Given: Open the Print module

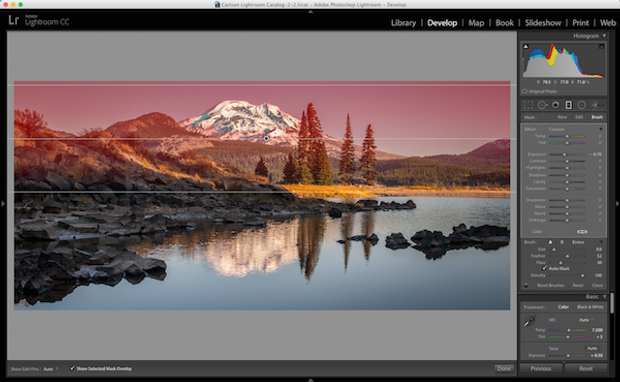Looking at the screenshot, I should 580,23.
